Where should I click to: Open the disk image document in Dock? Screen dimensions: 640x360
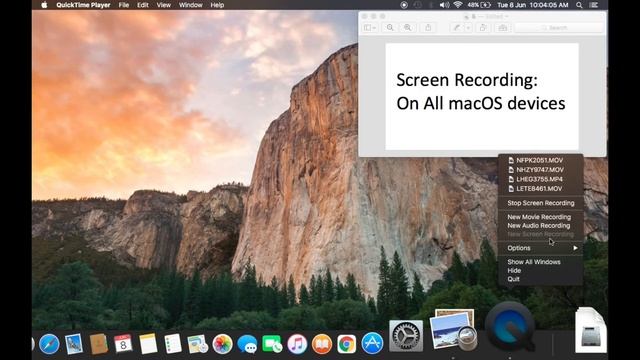[x=591, y=331]
